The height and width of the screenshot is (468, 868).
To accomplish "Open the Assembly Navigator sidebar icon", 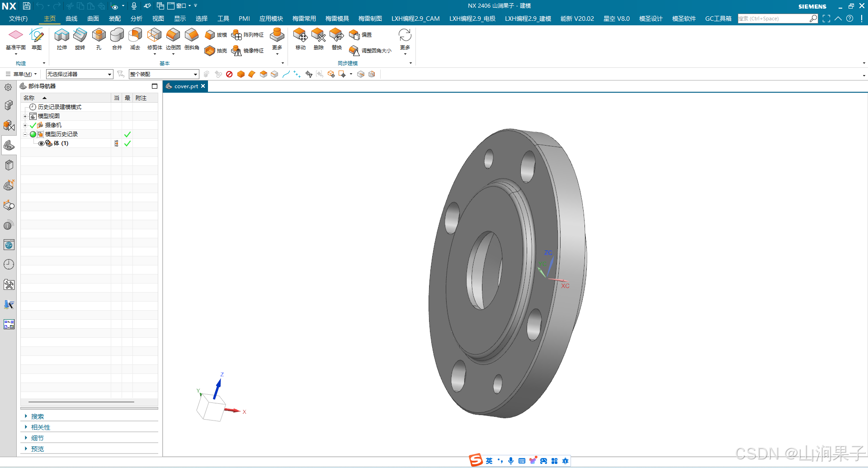I will click(9, 105).
